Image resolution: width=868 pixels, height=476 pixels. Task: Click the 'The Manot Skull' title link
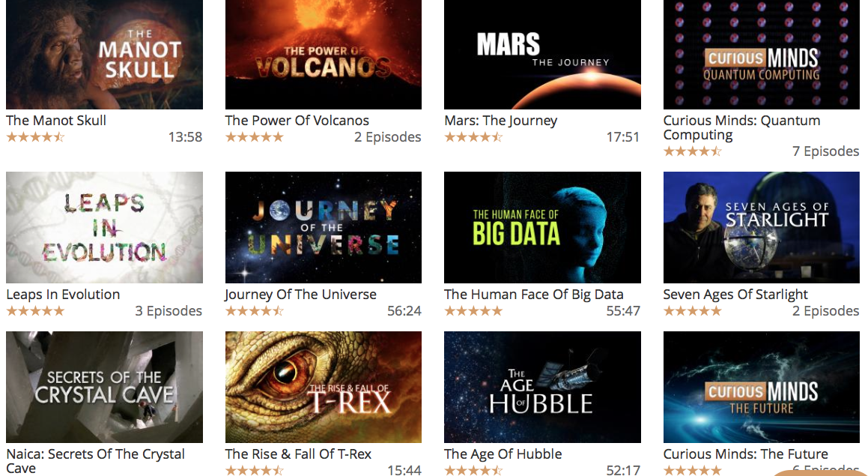[x=56, y=120]
